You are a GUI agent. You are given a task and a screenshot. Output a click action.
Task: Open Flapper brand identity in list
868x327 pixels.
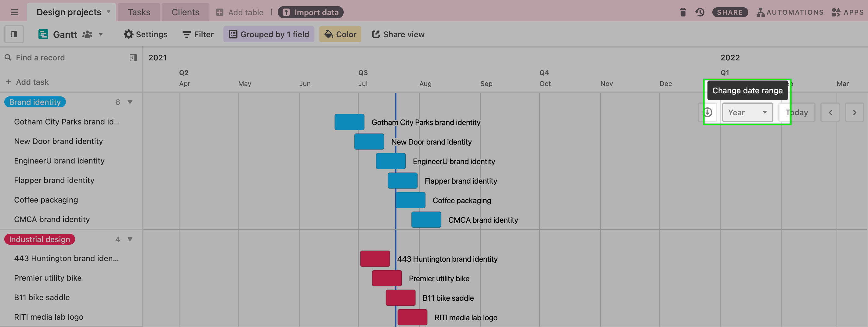coord(54,180)
